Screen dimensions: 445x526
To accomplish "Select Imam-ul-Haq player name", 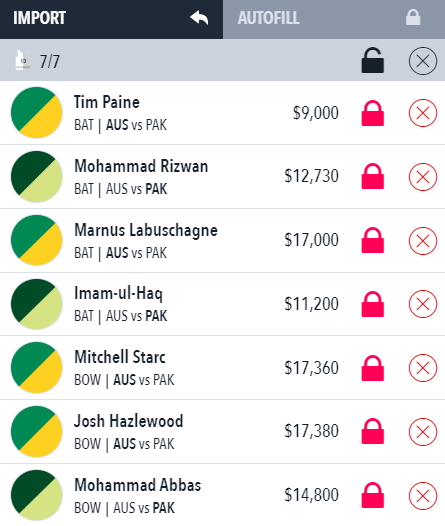I will click(118, 294).
